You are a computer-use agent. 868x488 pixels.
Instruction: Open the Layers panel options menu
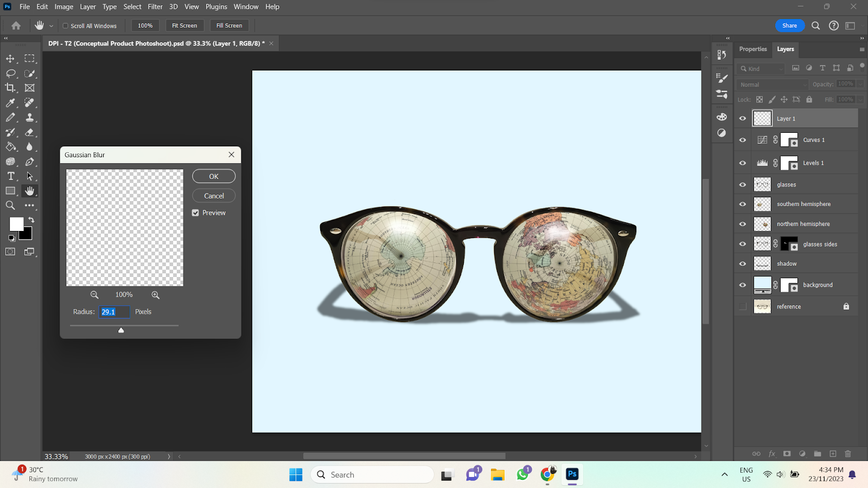tap(862, 49)
